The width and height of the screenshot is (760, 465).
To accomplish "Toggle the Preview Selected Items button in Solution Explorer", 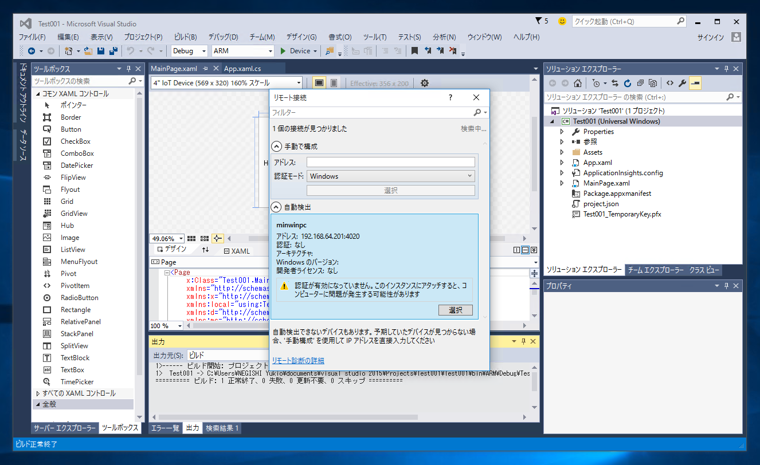I will pyautogui.click(x=696, y=83).
